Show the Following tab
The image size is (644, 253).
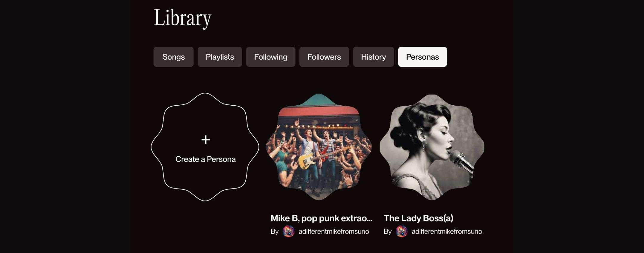pos(270,57)
